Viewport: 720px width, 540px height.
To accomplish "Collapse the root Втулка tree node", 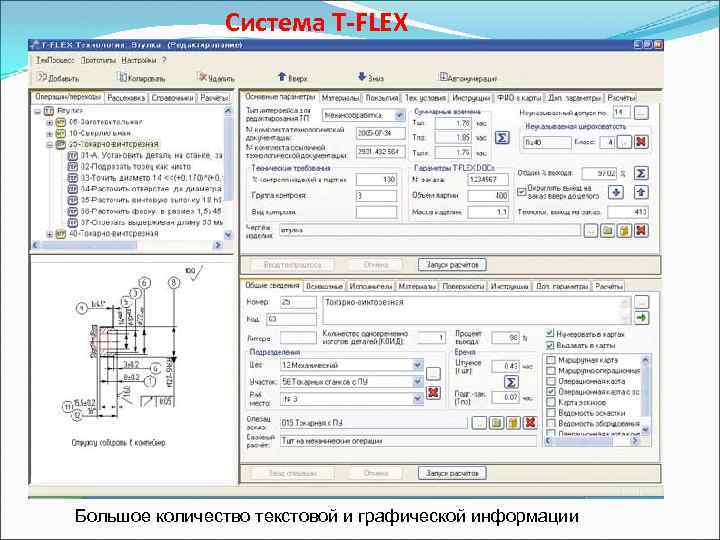I will 38,111.
